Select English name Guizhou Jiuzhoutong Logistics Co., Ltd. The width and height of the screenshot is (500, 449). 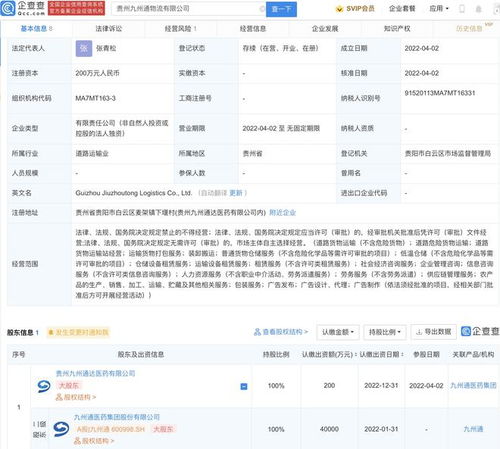[134, 193]
